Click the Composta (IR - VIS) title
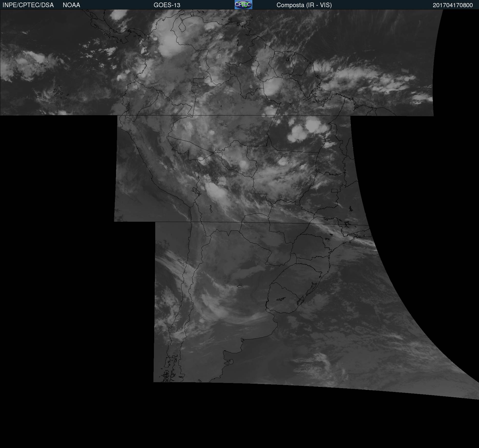The width and height of the screenshot is (479, 448). (304, 5)
